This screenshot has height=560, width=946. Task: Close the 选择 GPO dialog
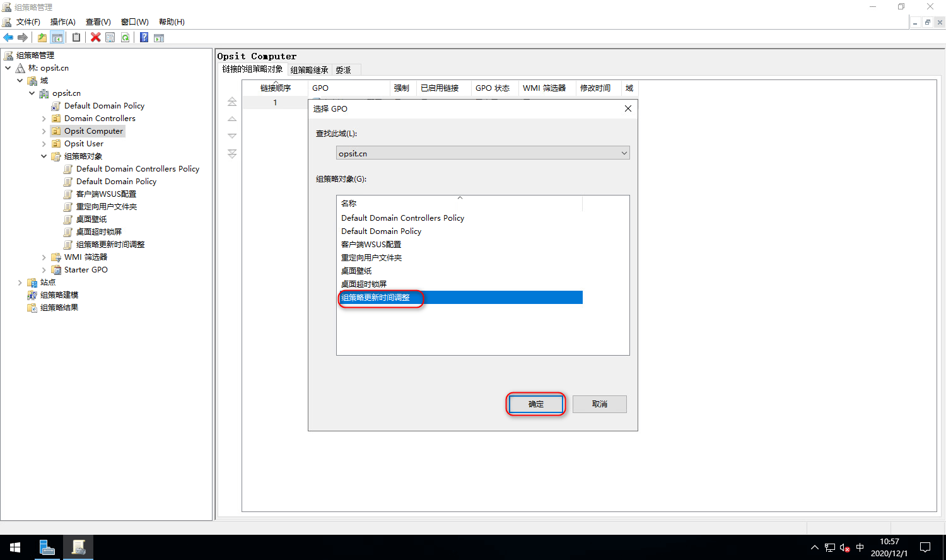[628, 108]
